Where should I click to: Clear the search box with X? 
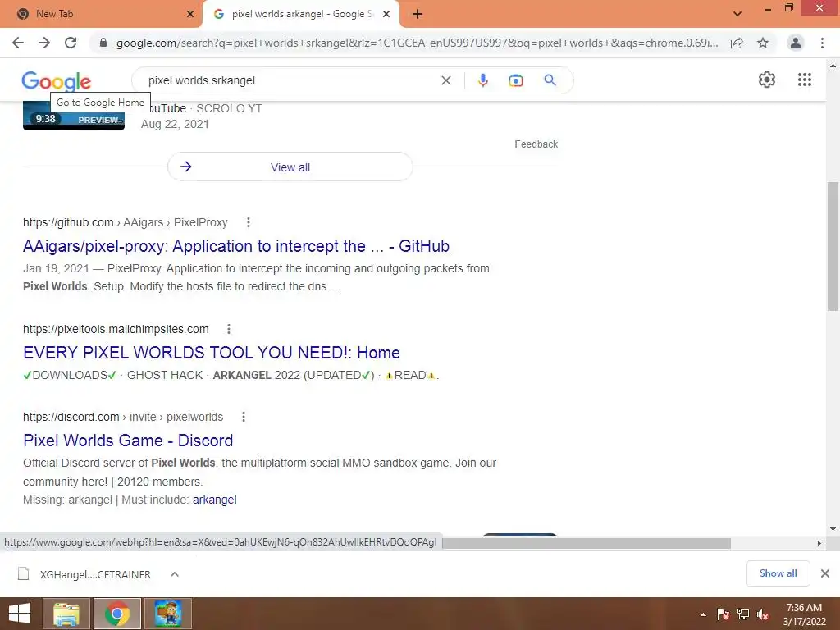coord(445,80)
